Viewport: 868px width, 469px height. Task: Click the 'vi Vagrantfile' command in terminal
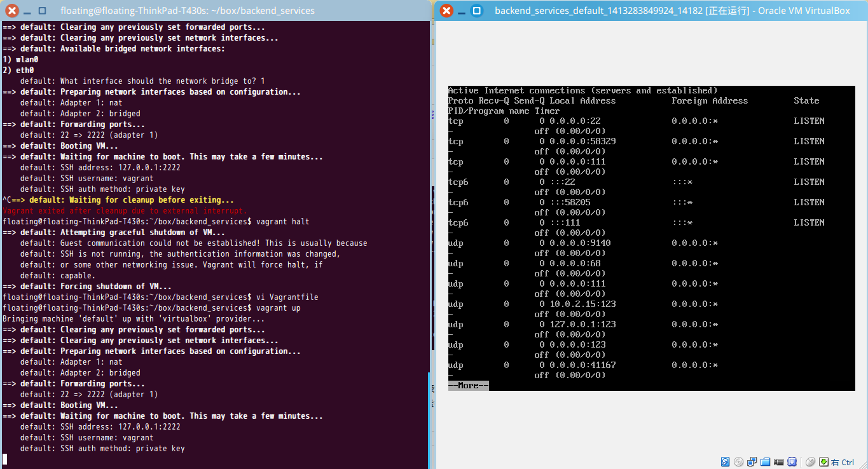(287, 297)
